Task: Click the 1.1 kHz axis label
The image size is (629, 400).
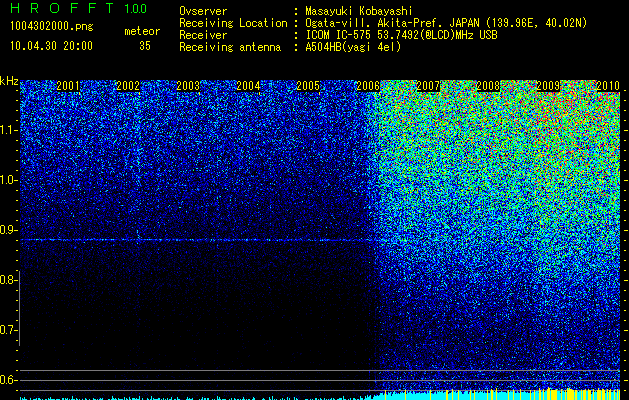Action: coord(7,131)
